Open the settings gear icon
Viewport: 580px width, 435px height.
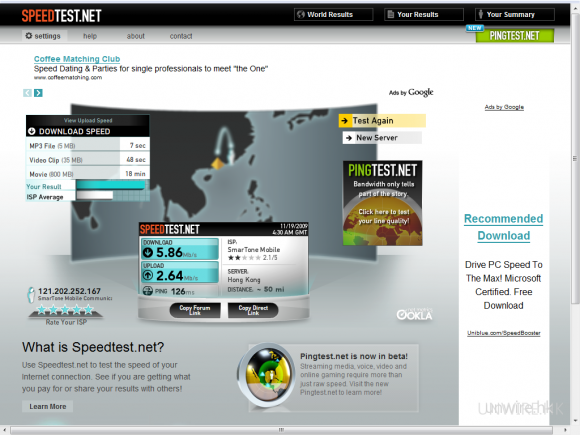click(28, 36)
